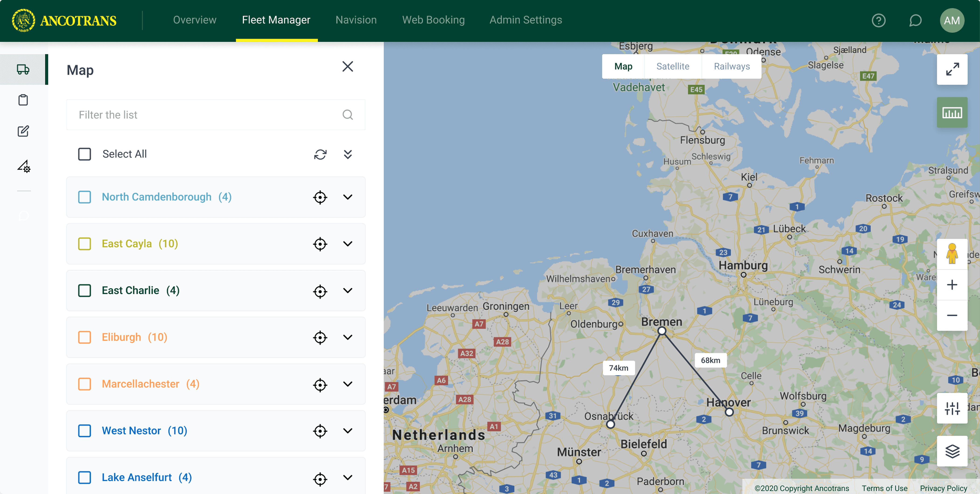Locate East Cayla group on map
This screenshot has height=494, width=980.
pos(320,244)
